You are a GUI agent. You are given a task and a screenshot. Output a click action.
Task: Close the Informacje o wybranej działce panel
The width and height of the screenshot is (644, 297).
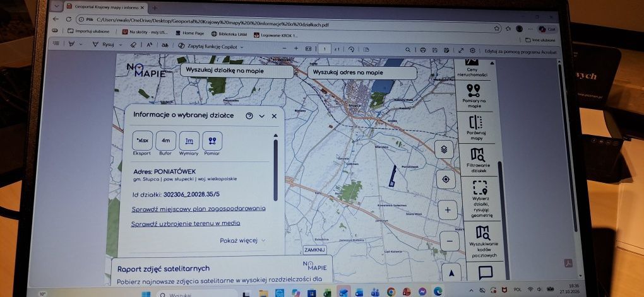274,116
